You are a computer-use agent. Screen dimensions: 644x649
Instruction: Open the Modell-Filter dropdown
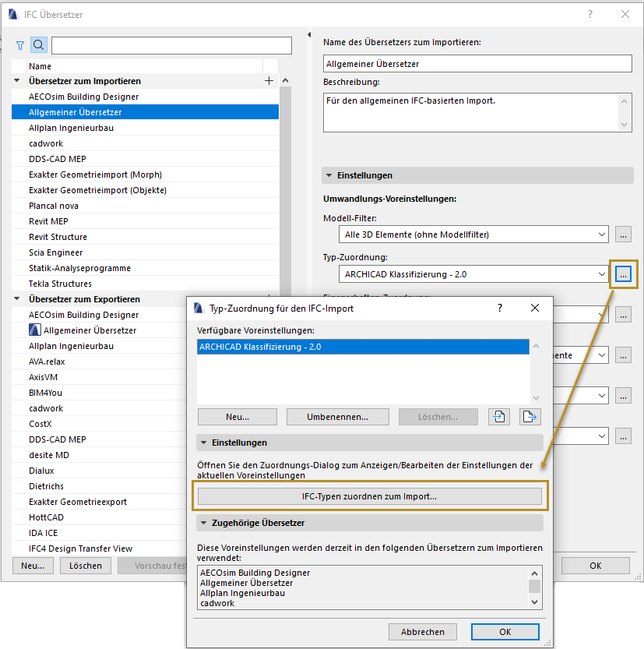click(473, 235)
